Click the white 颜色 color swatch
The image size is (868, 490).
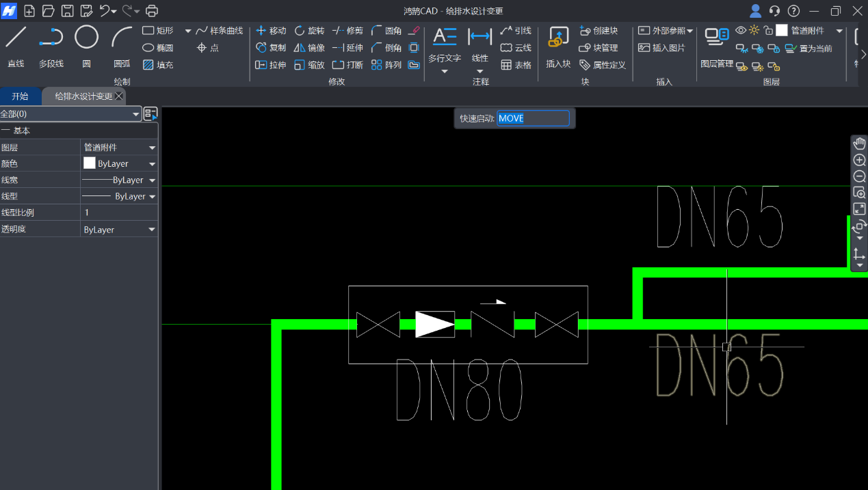(90, 163)
